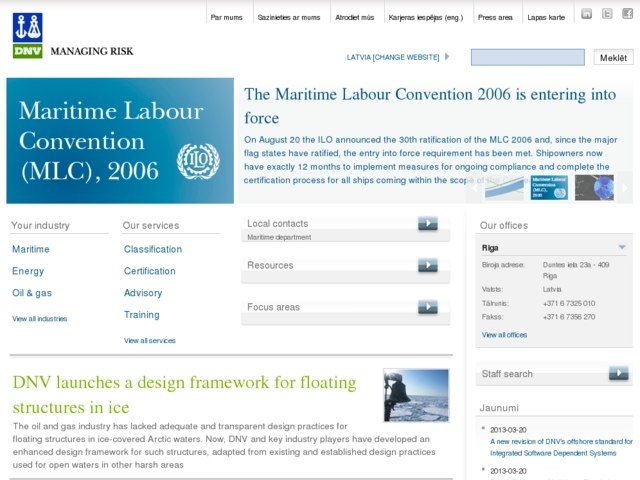Viewport: 640px width, 480px height.
Task: Click the carousel previous arrow
Action: point(474,188)
